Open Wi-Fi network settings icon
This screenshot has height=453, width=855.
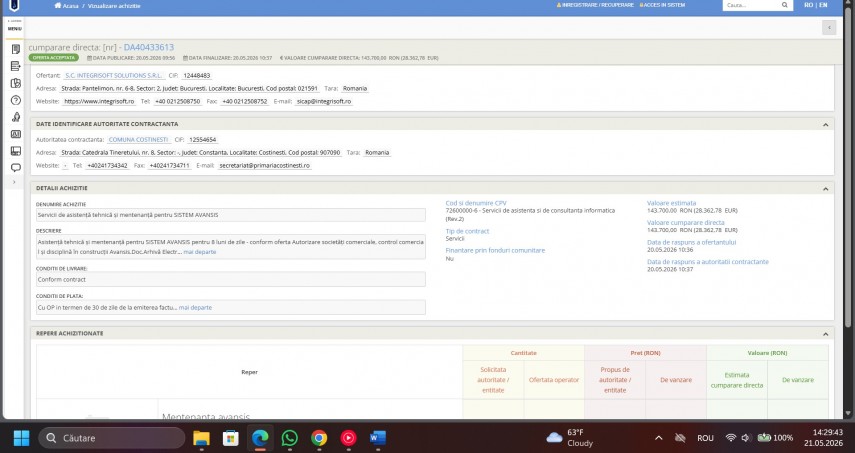[x=731, y=438]
